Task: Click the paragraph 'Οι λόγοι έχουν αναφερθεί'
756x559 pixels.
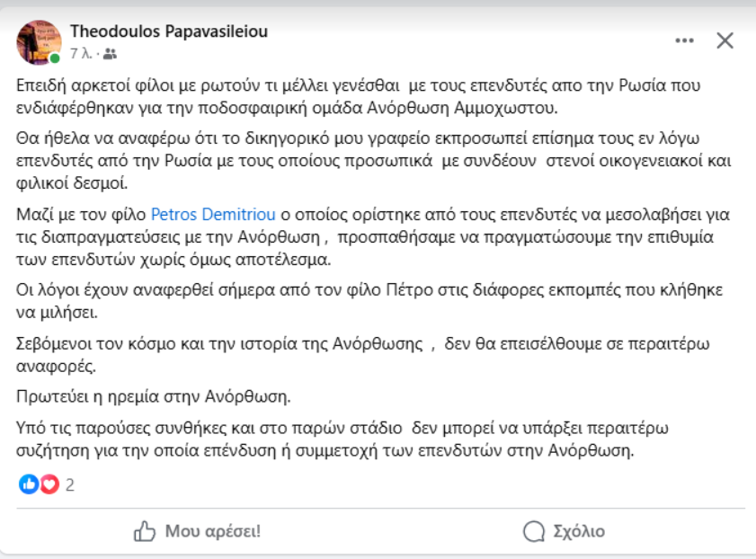Action: point(369,301)
